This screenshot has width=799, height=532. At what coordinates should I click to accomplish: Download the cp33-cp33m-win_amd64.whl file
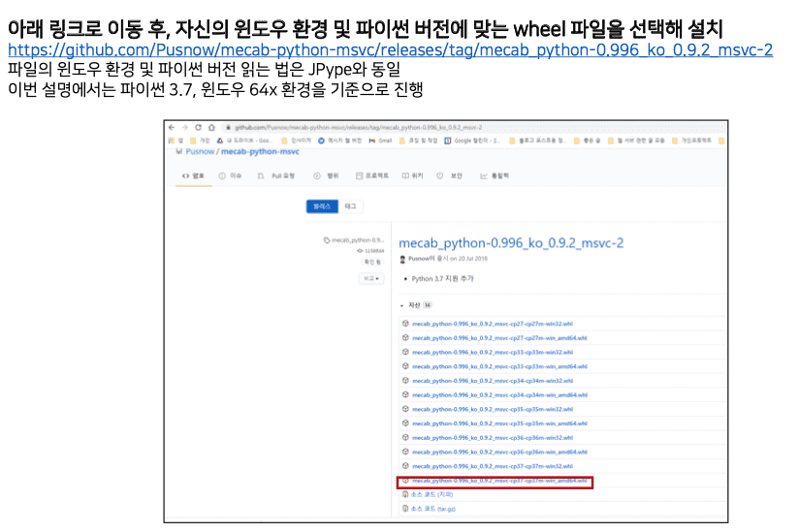[x=499, y=366]
